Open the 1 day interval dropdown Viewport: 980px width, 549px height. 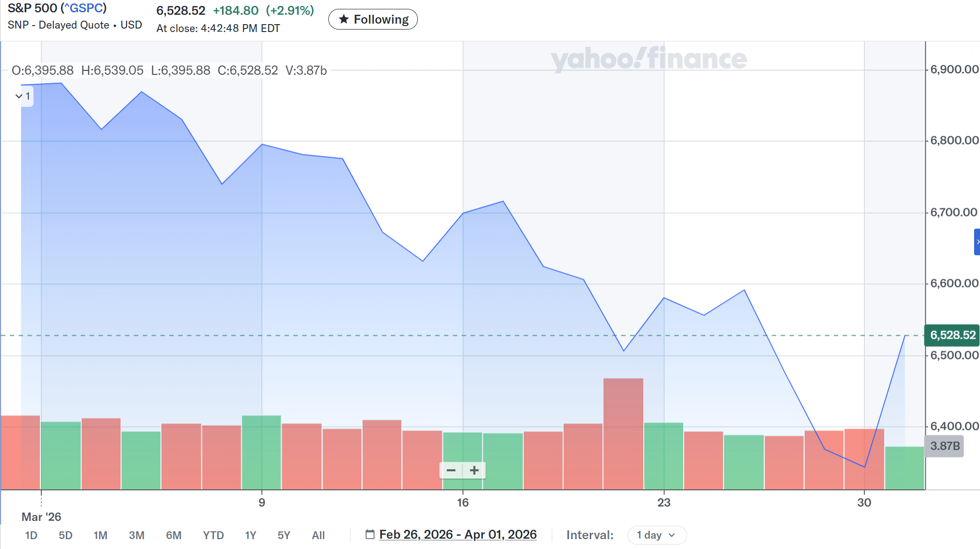coord(656,535)
